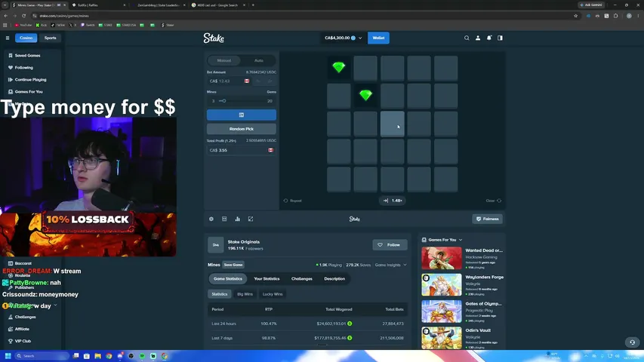Toggle the right side panel icon
Image resolution: width=644 pixels, height=362 pixels.
[500, 38]
